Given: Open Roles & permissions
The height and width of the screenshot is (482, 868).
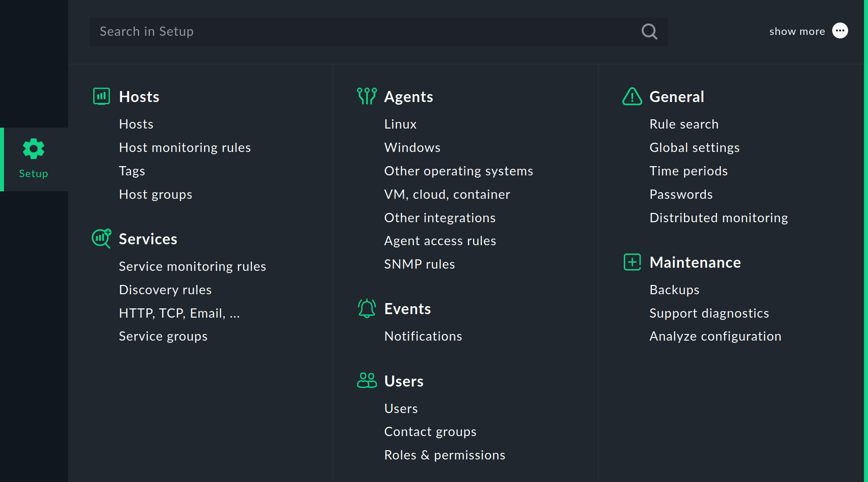Looking at the screenshot, I should coord(444,455).
